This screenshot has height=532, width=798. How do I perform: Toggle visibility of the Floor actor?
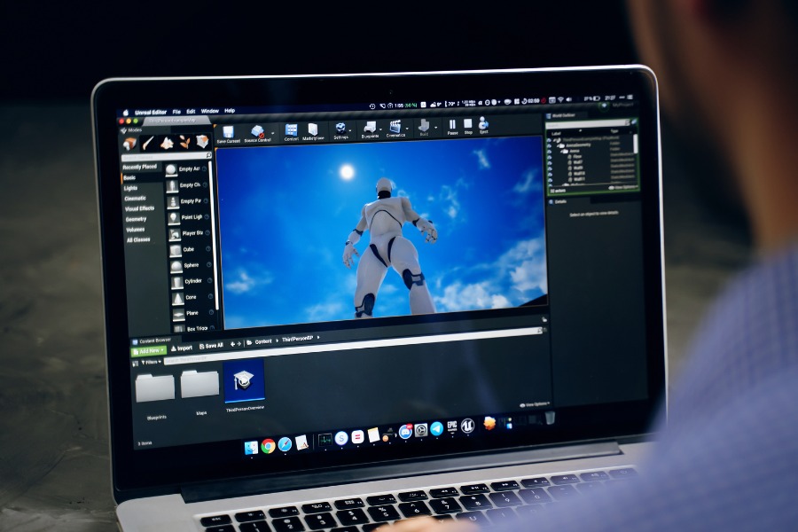(x=551, y=157)
